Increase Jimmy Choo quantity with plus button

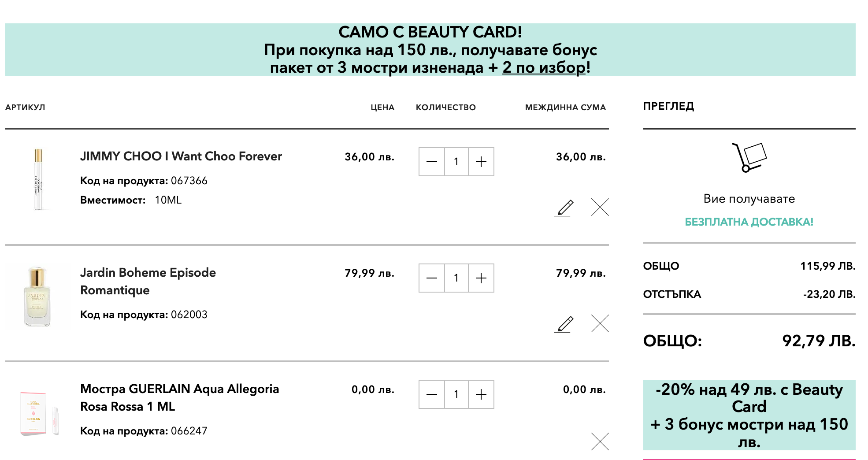tap(481, 162)
